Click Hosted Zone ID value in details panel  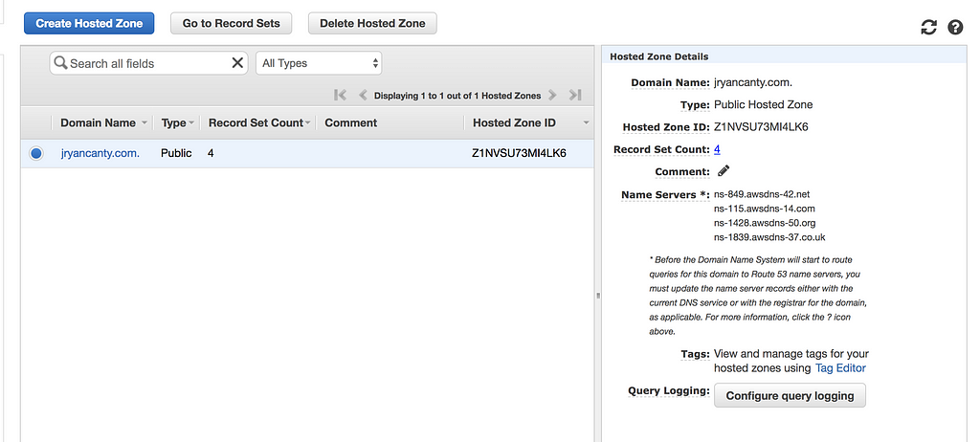(x=761, y=127)
